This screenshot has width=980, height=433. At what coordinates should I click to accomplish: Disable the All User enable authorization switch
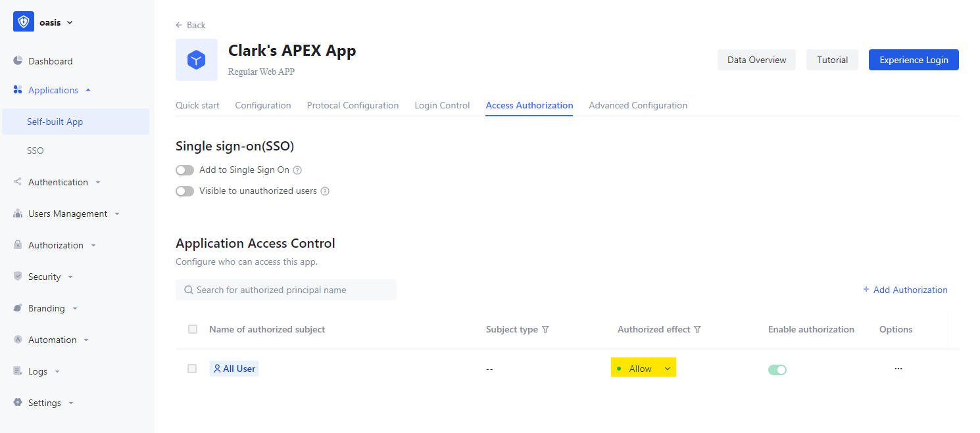click(x=777, y=369)
